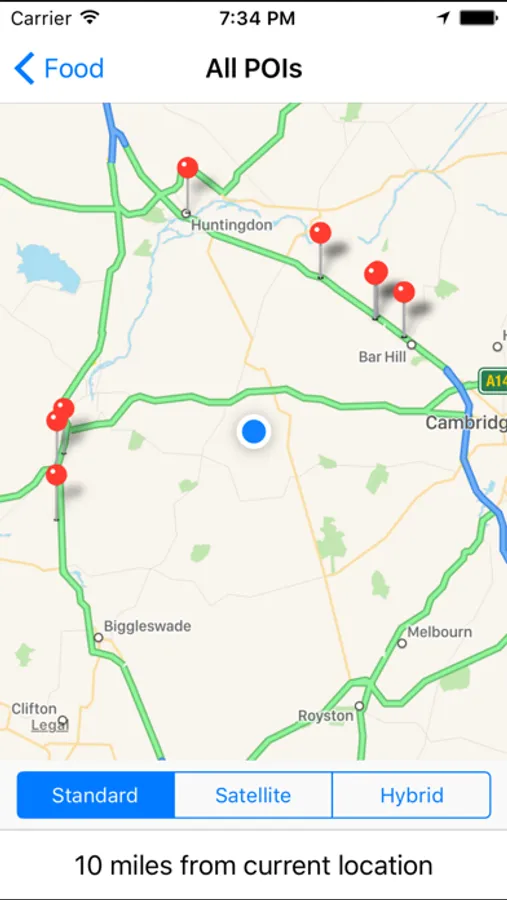Viewport: 507px width, 900px height.
Task: Select the lowest red pin on the left road
Action: pyautogui.click(x=56, y=475)
